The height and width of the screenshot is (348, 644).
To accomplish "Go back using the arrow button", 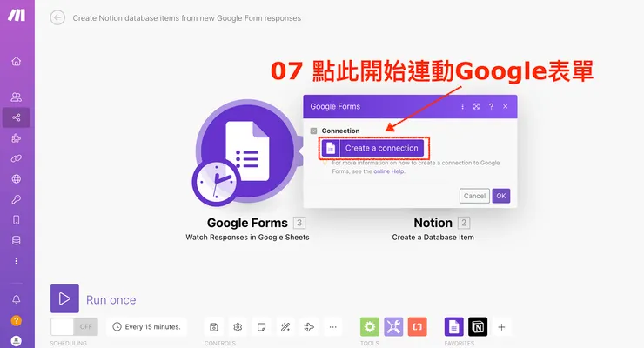I will [x=57, y=17].
